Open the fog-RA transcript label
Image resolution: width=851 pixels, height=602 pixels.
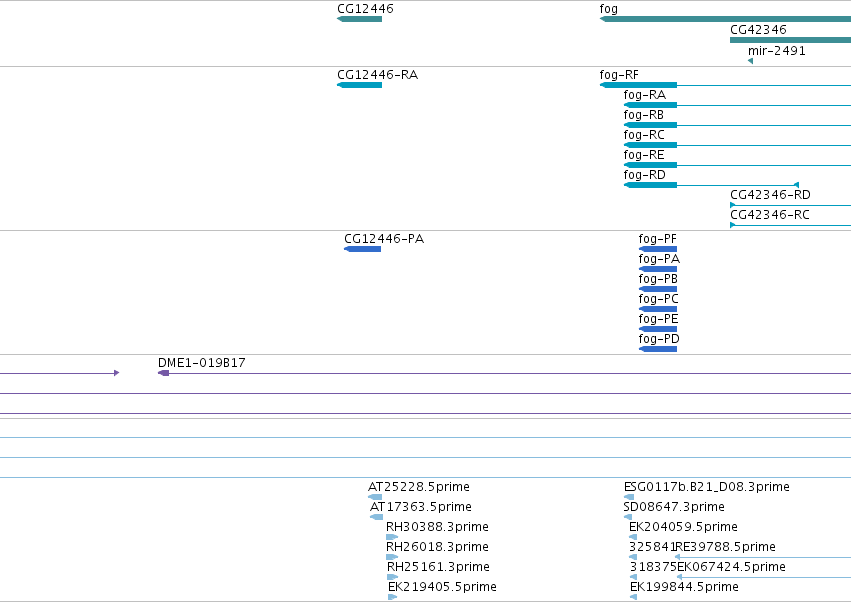[644, 95]
